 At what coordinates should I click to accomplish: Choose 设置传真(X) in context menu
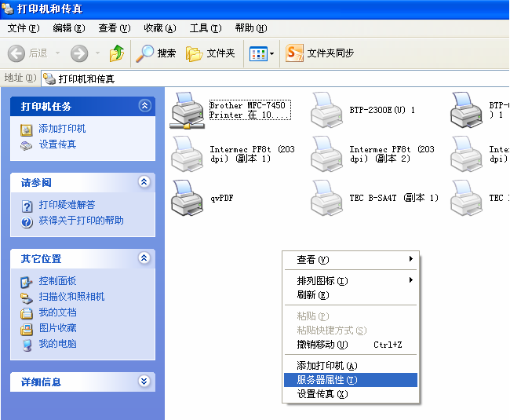[x=351, y=394]
